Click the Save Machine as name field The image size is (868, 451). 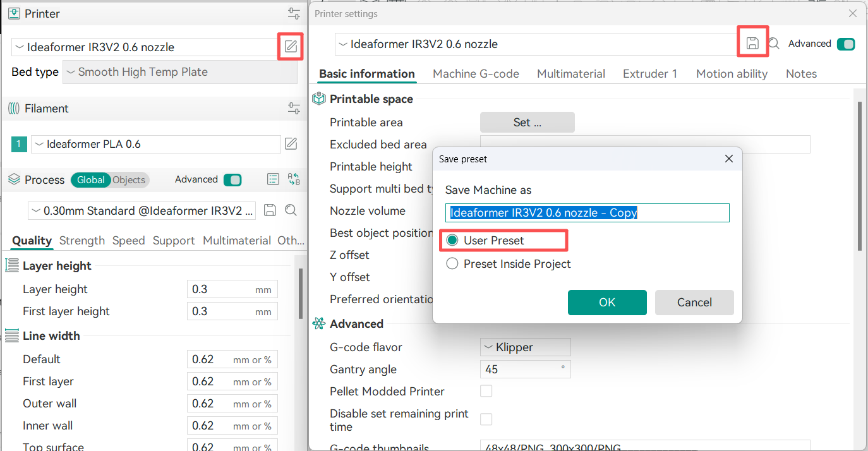[x=588, y=213]
